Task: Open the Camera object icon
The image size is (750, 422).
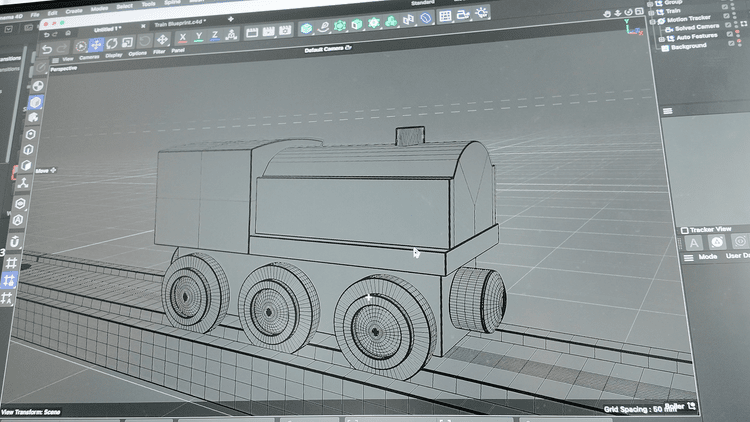Action: tap(463, 15)
